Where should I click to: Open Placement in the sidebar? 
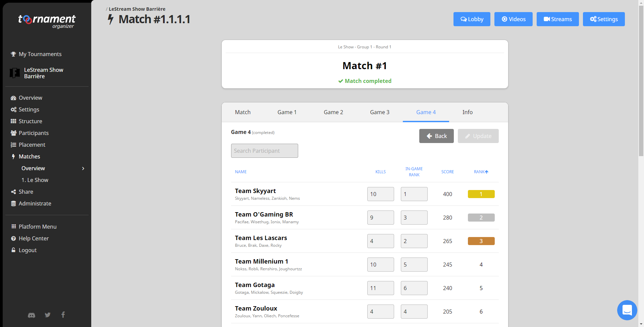click(32, 145)
